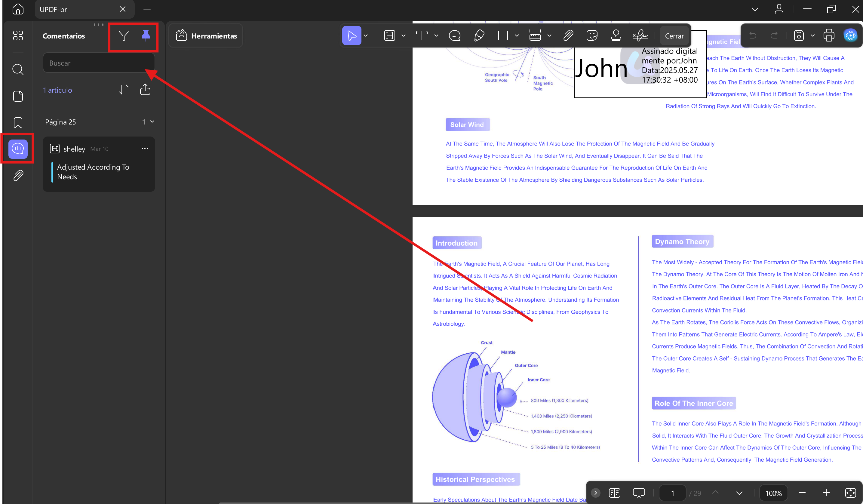Open the bookmarks panel icon
Viewport: 863px width, 504px height.
pos(18,123)
